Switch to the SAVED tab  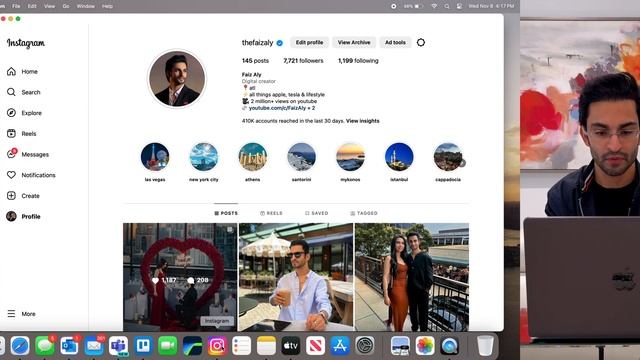tap(316, 213)
